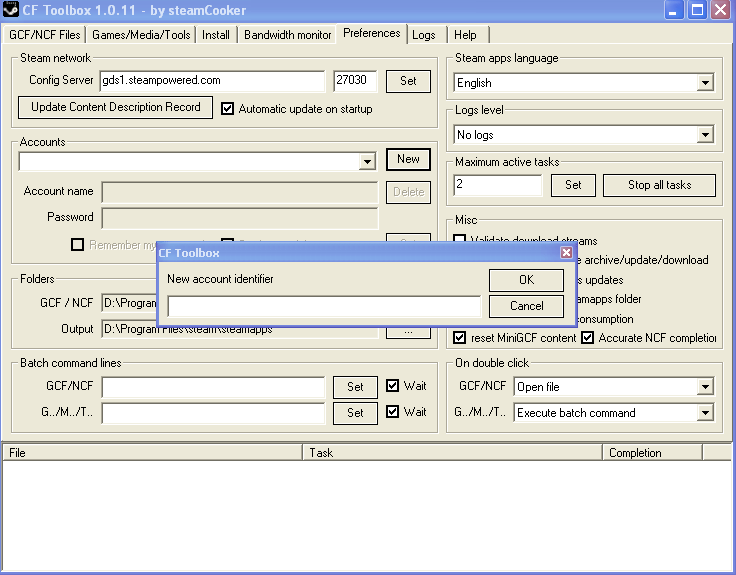Click Update Content Description Record button
Image resolution: width=736 pixels, height=575 pixels.
[115, 107]
